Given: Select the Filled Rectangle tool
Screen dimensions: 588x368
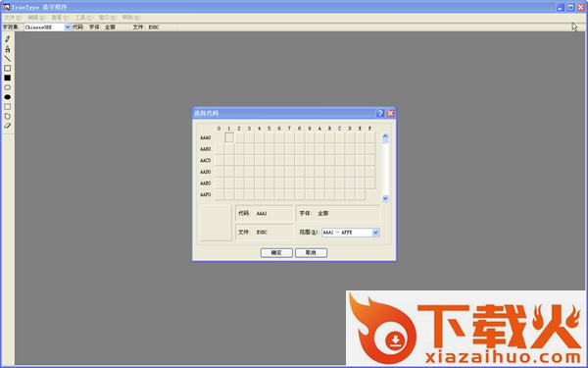Looking at the screenshot, I should [x=8, y=78].
